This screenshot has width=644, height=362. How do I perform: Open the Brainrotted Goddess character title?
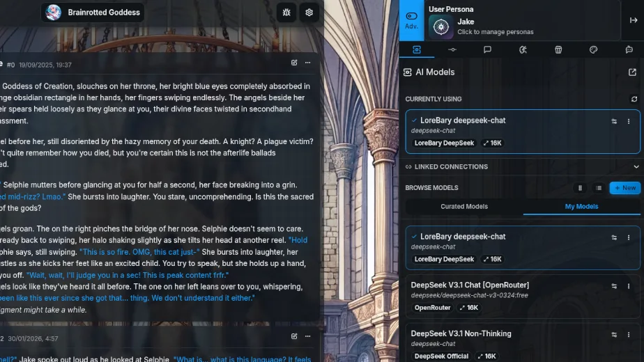(103, 13)
